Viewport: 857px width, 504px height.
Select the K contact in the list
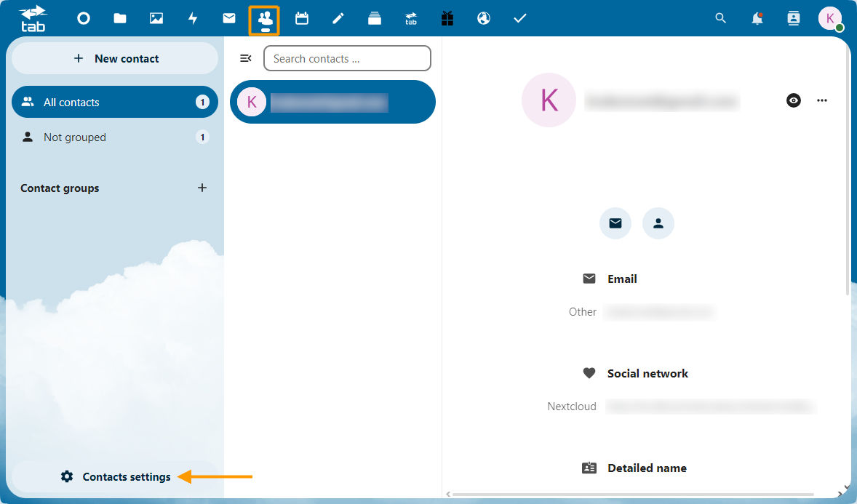[x=332, y=103]
